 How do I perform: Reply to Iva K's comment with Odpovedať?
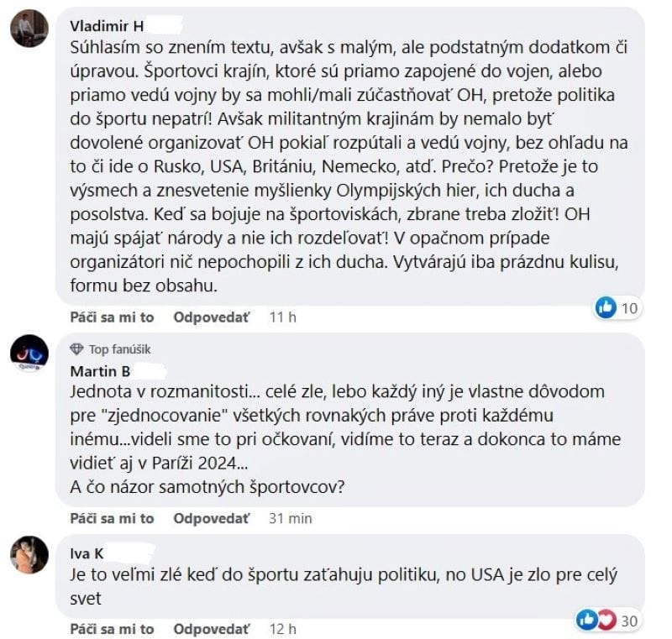point(212,628)
